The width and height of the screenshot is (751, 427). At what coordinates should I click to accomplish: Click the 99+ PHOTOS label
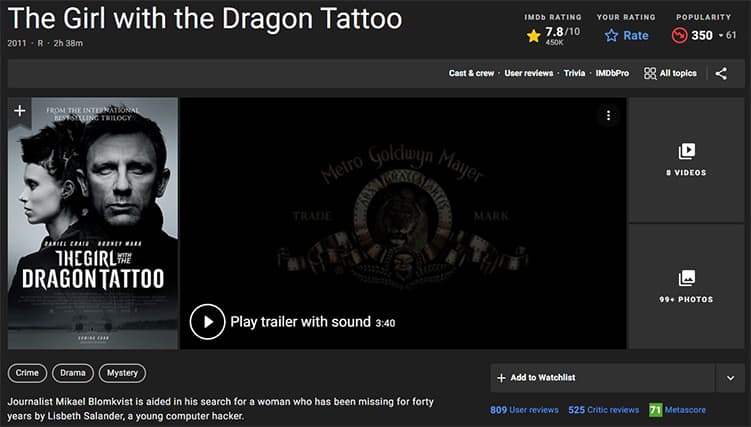click(x=686, y=300)
